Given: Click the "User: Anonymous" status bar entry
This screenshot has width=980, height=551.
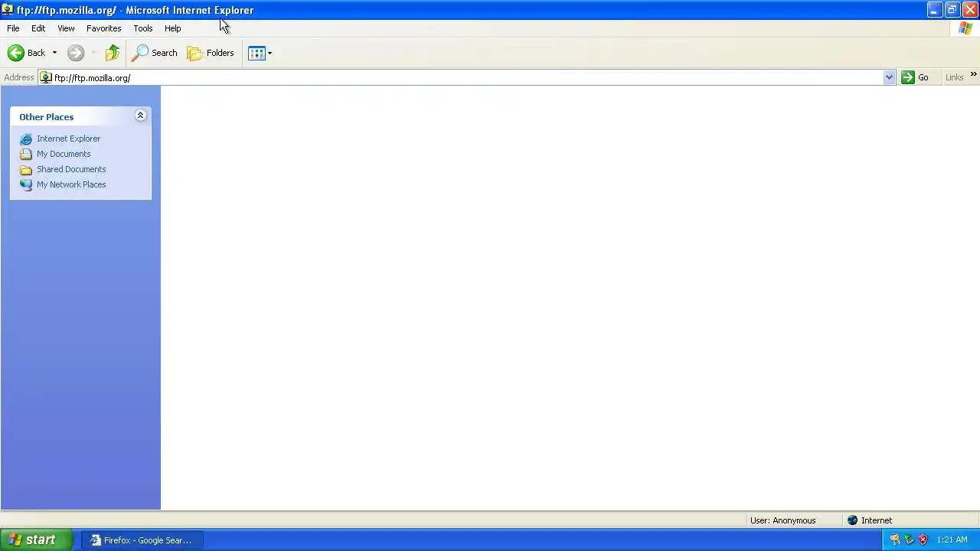Looking at the screenshot, I should 782,520.
